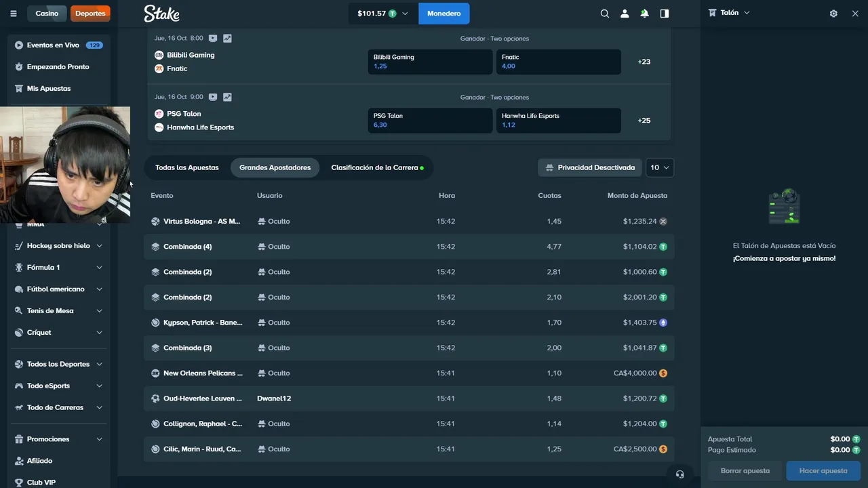
Task: Click the Club VIP trophy icon
Action: point(19,483)
